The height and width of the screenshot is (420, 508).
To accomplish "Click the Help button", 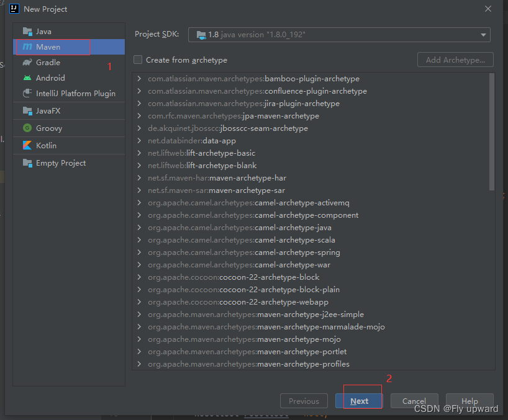I will 469,401.
